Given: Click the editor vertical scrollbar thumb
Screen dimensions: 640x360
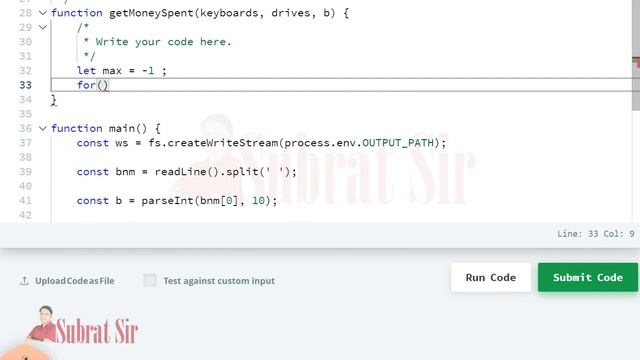Looking at the screenshot, I should 636,55.
